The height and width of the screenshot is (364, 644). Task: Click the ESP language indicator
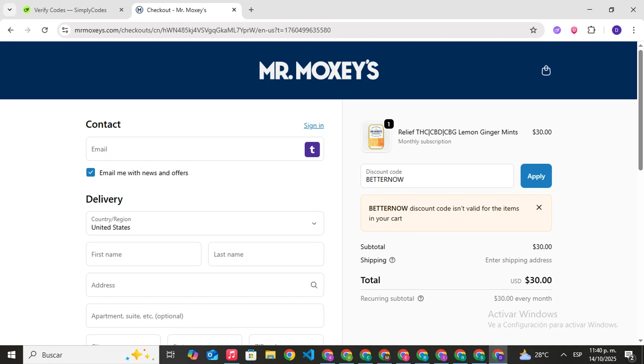577,355
